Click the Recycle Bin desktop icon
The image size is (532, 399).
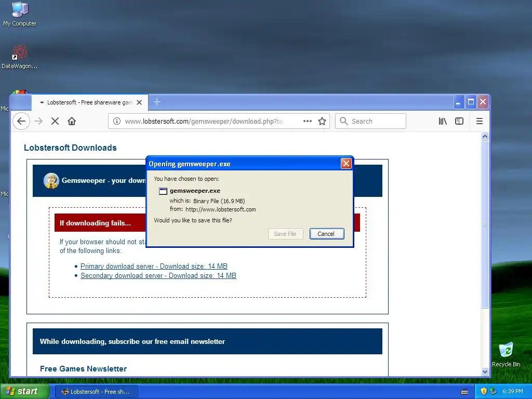pos(506,354)
